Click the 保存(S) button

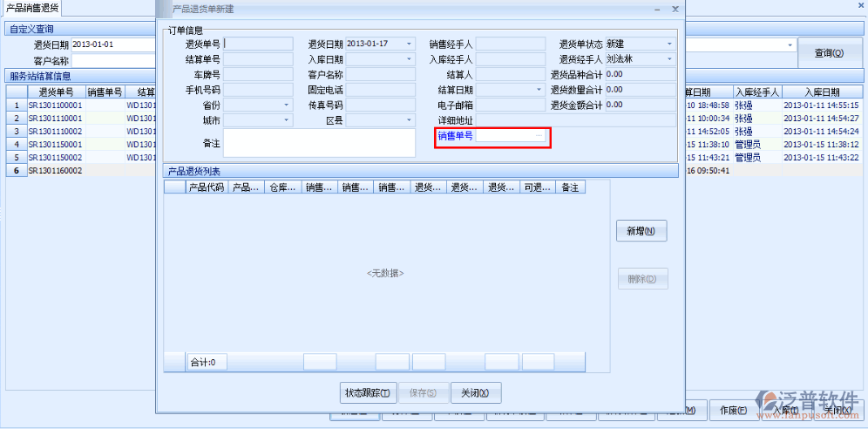tap(423, 393)
